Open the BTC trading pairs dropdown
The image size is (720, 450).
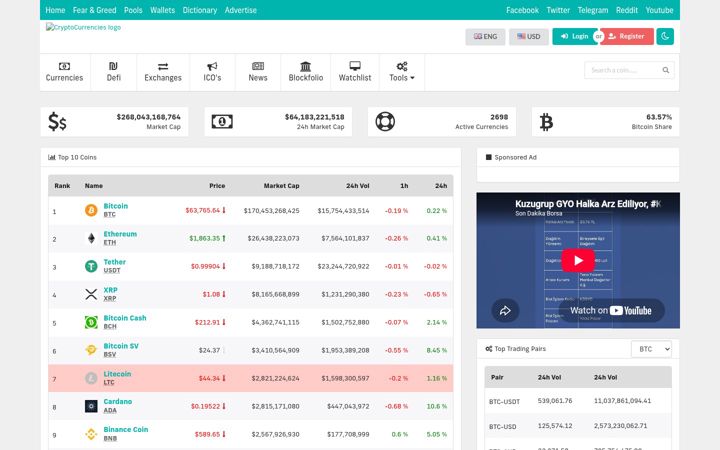[x=651, y=349]
